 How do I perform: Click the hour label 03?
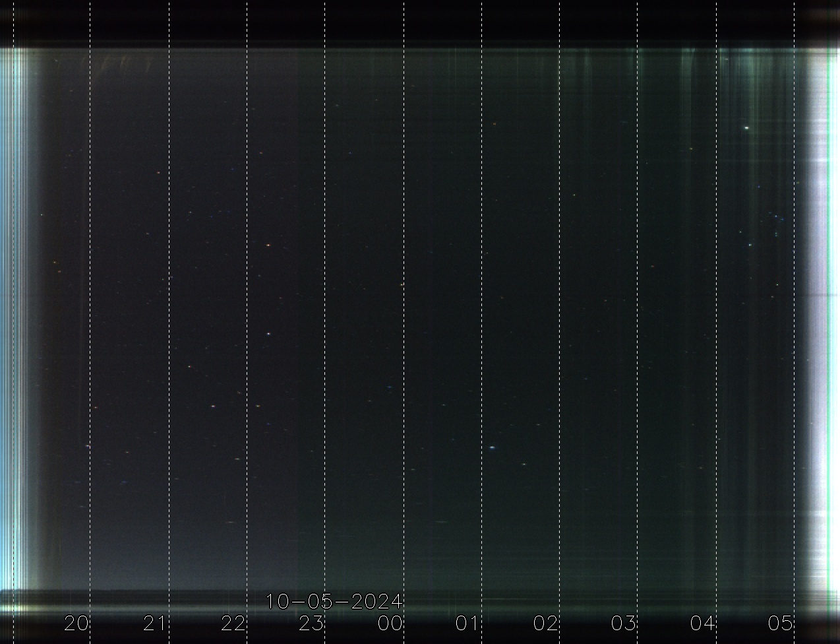(x=624, y=624)
